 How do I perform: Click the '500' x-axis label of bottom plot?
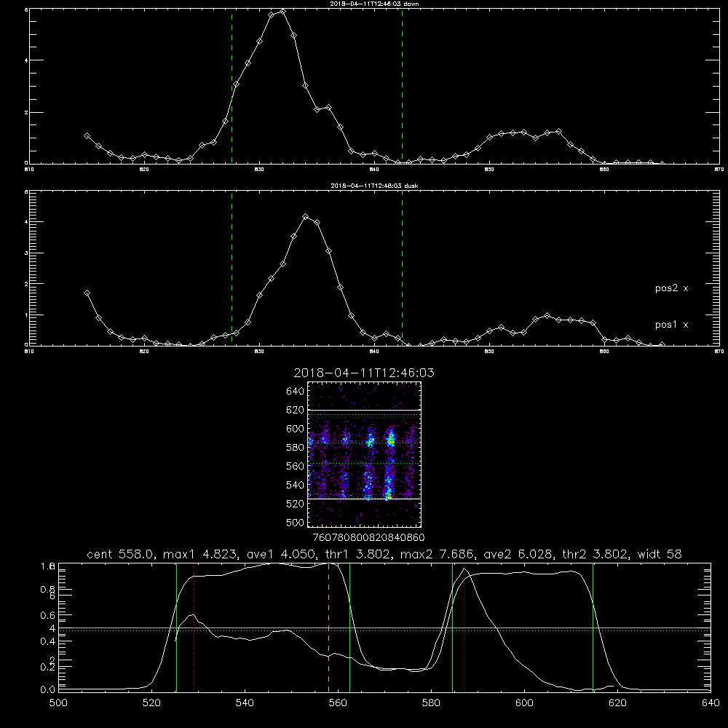(x=58, y=703)
